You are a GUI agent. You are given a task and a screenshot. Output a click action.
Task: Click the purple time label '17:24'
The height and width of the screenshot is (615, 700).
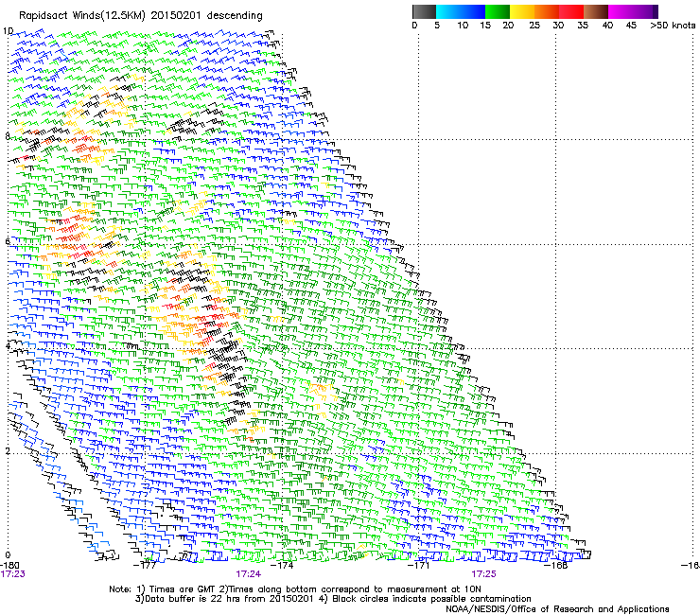click(248, 574)
